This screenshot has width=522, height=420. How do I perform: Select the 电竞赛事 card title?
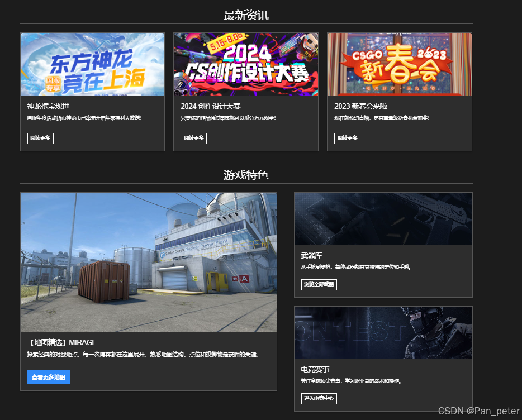pyautogui.click(x=315, y=369)
